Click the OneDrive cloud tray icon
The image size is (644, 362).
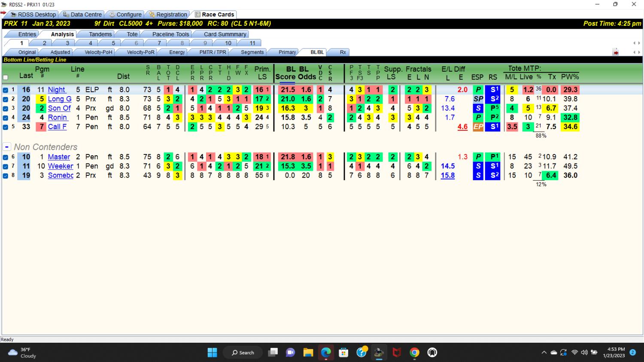[554, 353]
